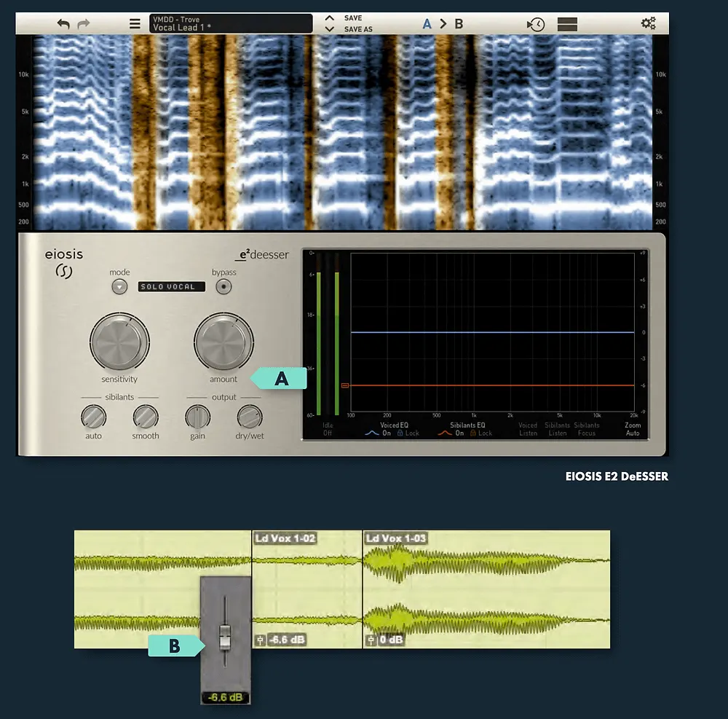Click the dry/wet knob

click(x=249, y=417)
